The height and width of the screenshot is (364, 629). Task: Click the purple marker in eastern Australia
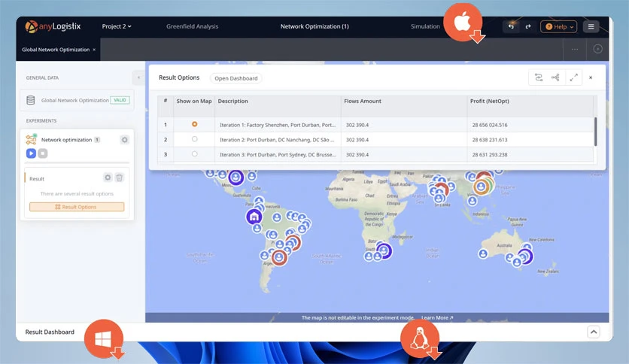[x=525, y=256]
